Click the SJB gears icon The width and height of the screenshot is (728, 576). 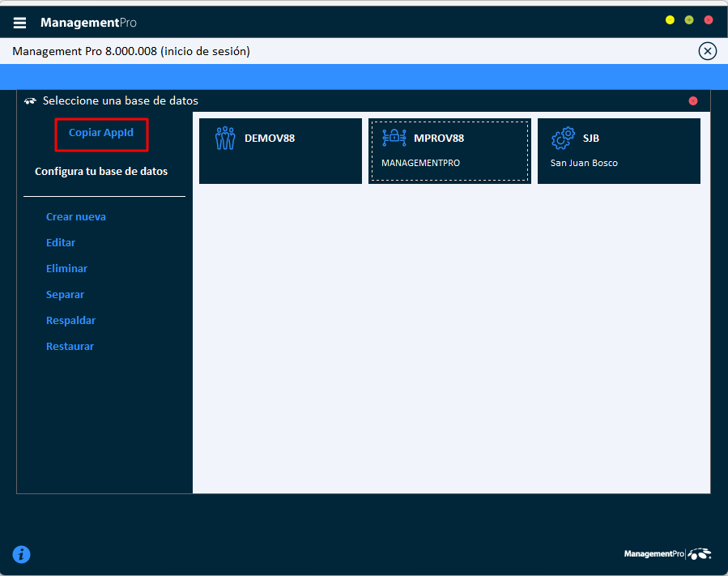tap(564, 138)
